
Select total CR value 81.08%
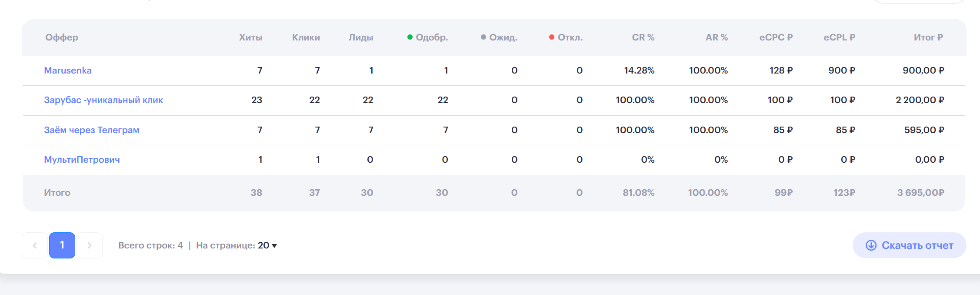pos(639,193)
